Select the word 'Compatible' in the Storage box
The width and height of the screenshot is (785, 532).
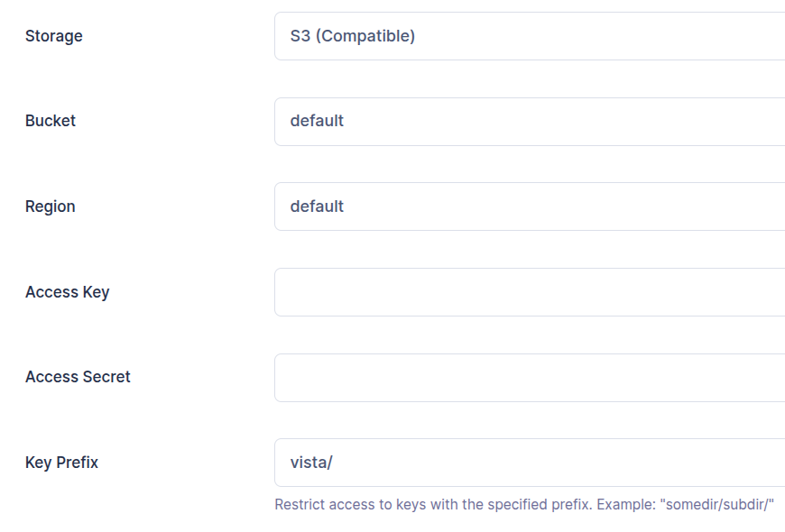point(365,36)
